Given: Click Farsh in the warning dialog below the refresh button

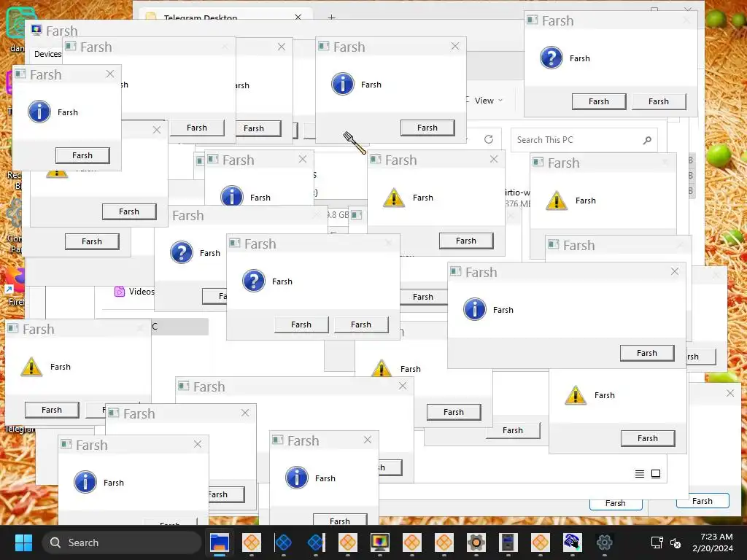Looking at the screenshot, I should click(x=466, y=241).
